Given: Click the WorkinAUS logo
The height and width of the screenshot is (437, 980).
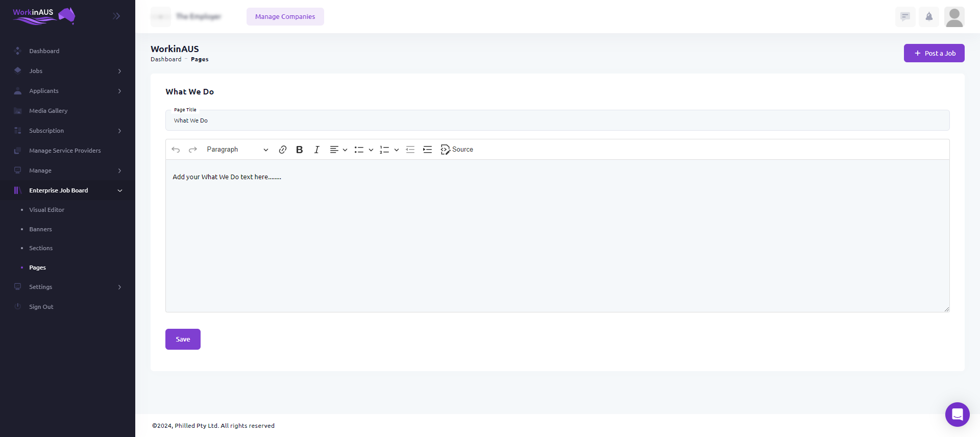Looking at the screenshot, I should pos(44,16).
